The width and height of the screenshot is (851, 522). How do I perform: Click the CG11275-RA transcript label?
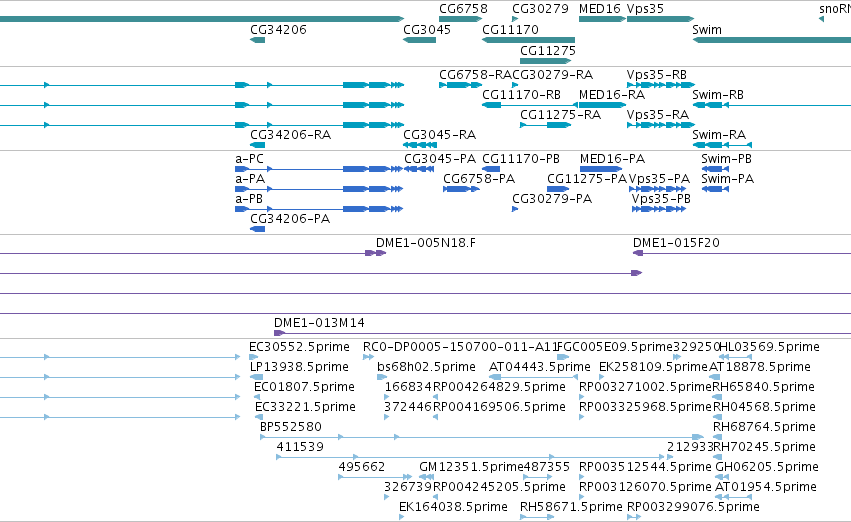560,115
